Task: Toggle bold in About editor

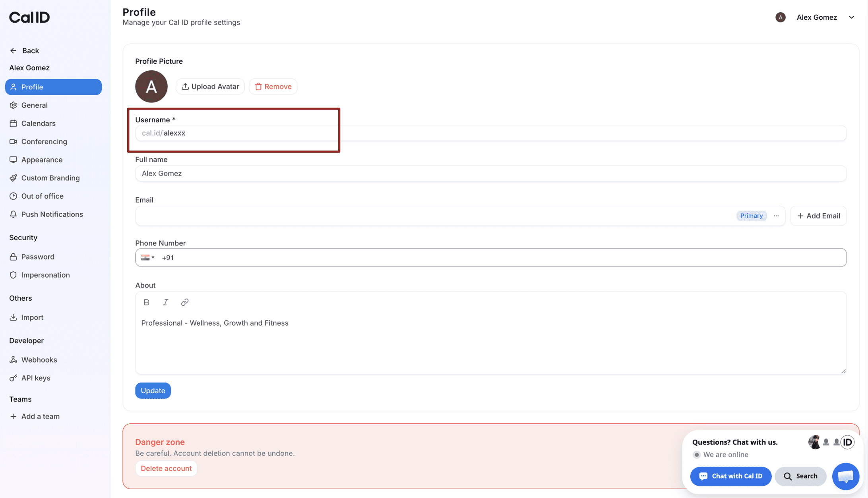Action: (146, 302)
